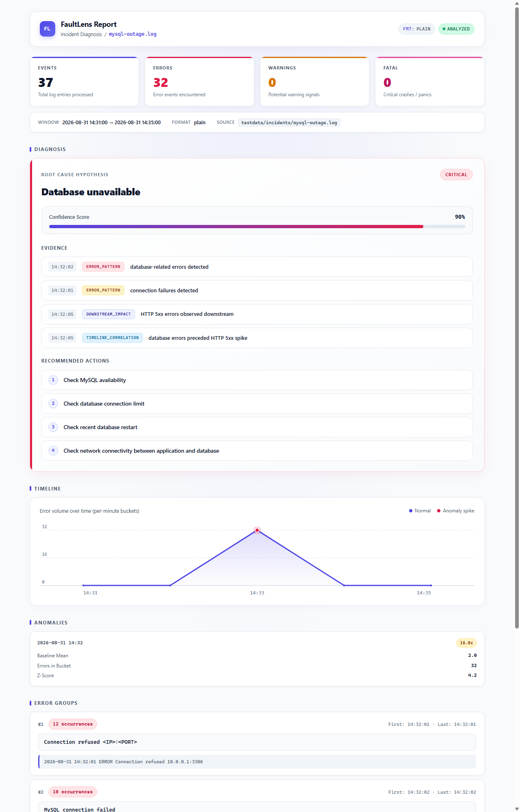Viewport: 520px width, 812px height.
Task: Click the anomaly spike point on chart
Action: pos(257,530)
